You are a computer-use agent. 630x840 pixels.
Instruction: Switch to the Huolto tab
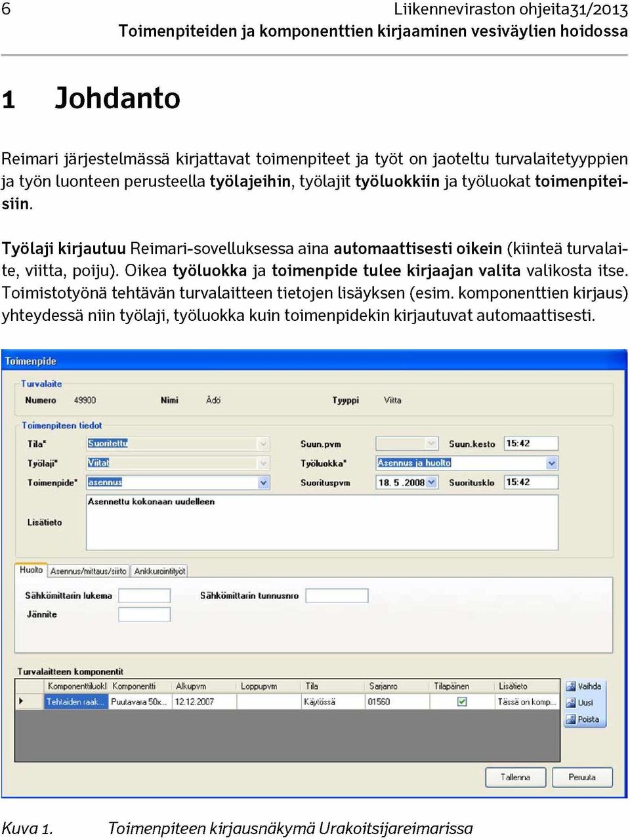pyautogui.click(x=31, y=570)
